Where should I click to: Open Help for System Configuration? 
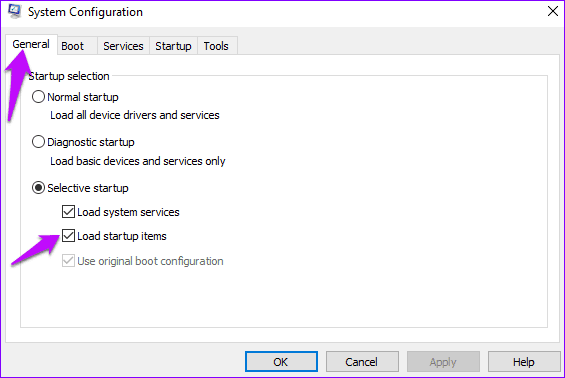coord(524,361)
